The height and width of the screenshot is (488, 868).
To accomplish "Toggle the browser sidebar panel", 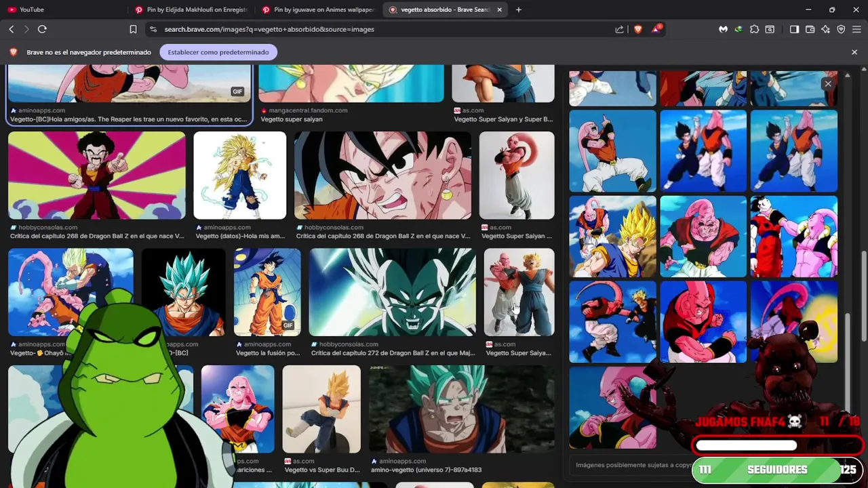I will coord(795,29).
